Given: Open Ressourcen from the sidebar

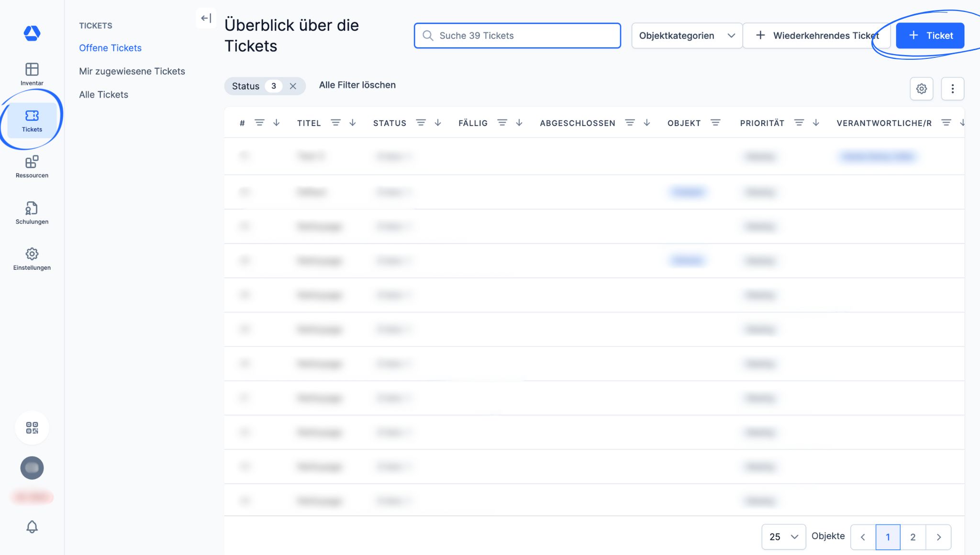Looking at the screenshot, I should [32, 166].
